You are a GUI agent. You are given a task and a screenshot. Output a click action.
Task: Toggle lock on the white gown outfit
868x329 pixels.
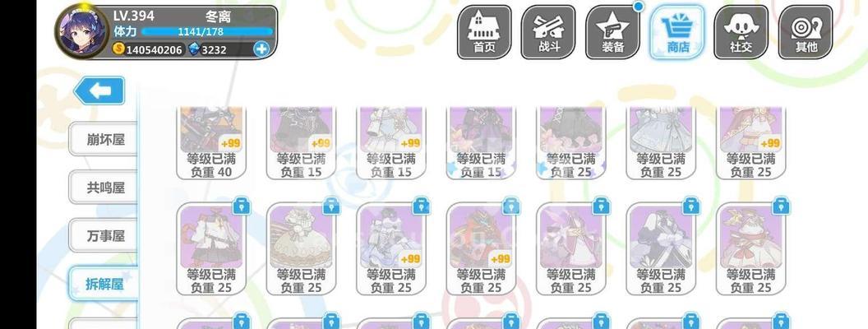click(331, 206)
